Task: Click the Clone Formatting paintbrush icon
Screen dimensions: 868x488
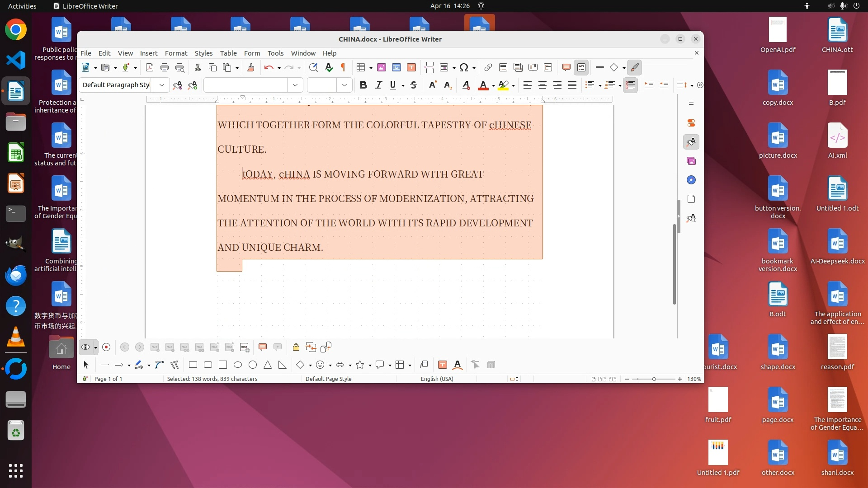Action: [251, 68]
